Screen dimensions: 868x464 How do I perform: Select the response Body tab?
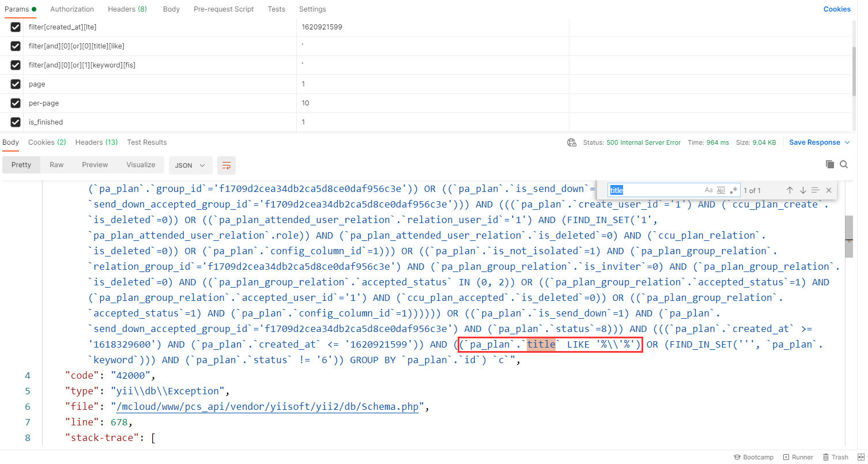tap(10, 142)
